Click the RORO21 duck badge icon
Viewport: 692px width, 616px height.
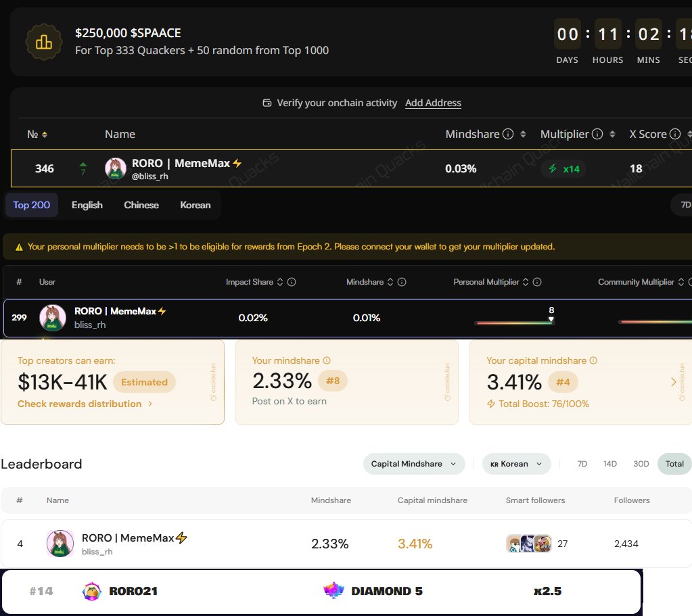92,590
